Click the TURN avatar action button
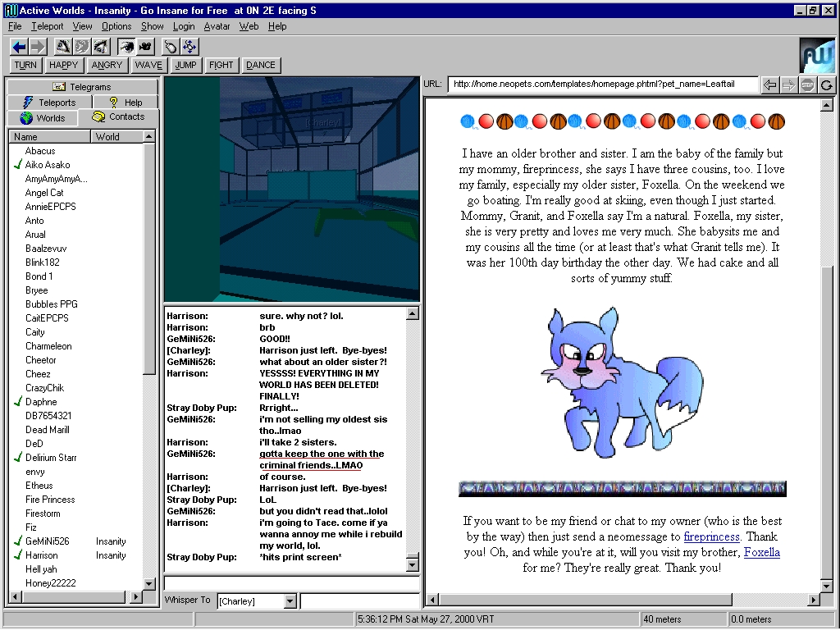840x630 pixels. 25,66
